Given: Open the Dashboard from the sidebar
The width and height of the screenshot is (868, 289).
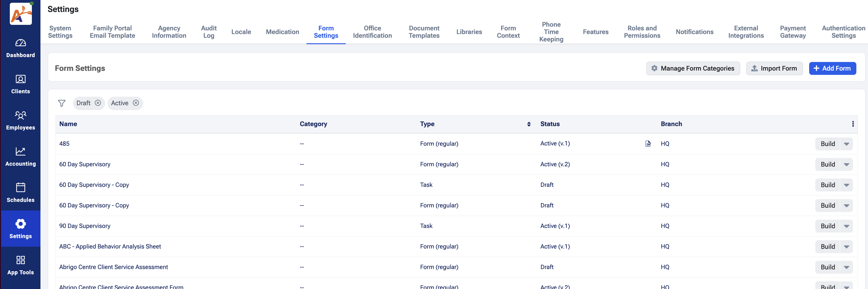Looking at the screenshot, I should coord(20,48).
